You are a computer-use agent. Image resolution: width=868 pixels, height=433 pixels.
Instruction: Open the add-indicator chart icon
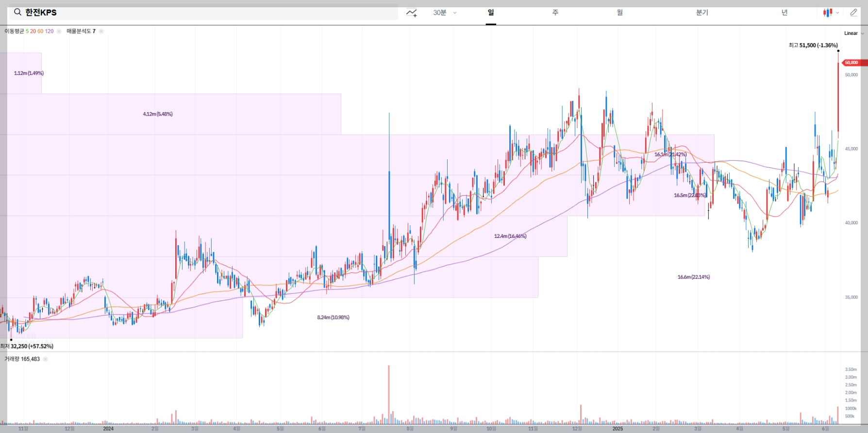point(412,13)
